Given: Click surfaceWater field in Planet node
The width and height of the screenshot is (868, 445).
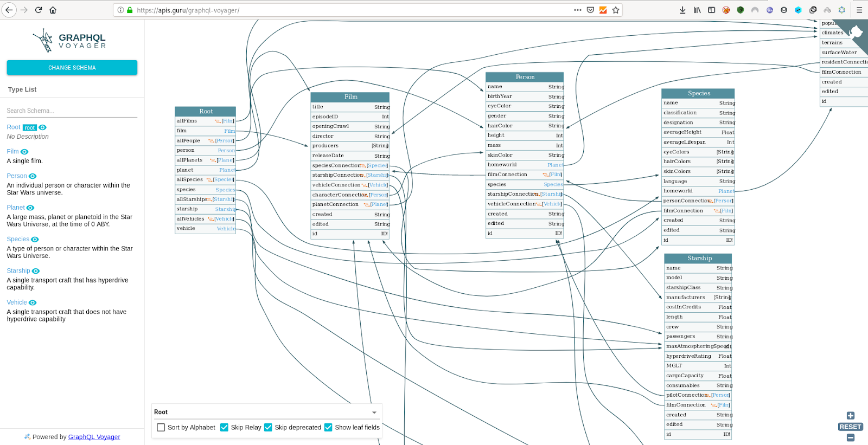Looking at the screenshot, I should click(844, 53).
